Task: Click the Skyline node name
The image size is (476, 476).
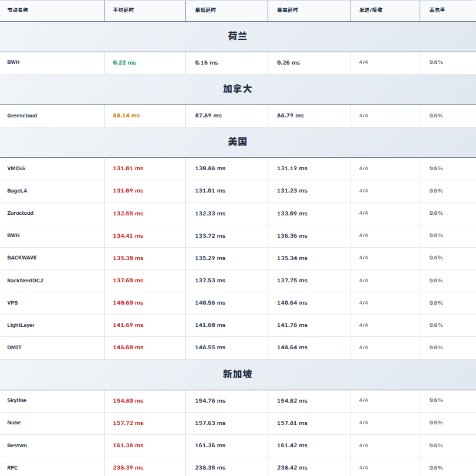Action: pyautogui.click(x=17, y=400)
